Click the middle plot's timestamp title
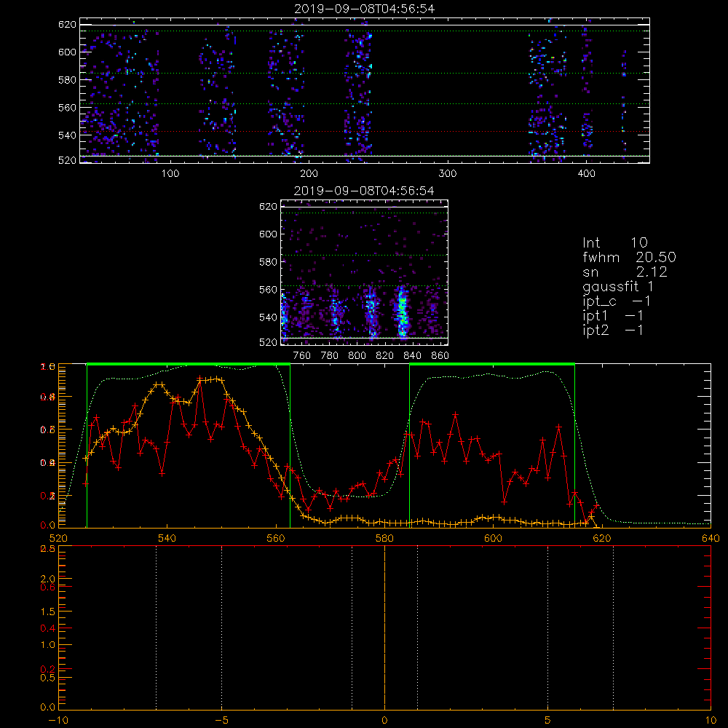728x728 pixels. (364, 191)
